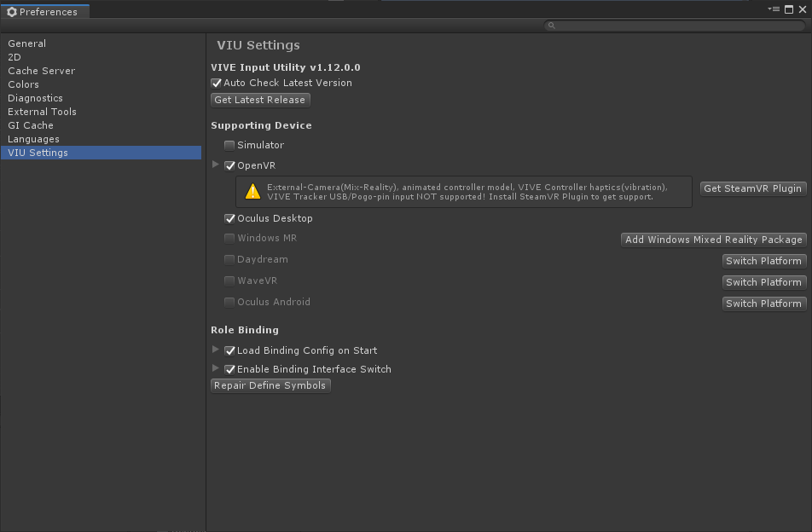Open the Languages section
812x532 pixels.
[101, 139]
